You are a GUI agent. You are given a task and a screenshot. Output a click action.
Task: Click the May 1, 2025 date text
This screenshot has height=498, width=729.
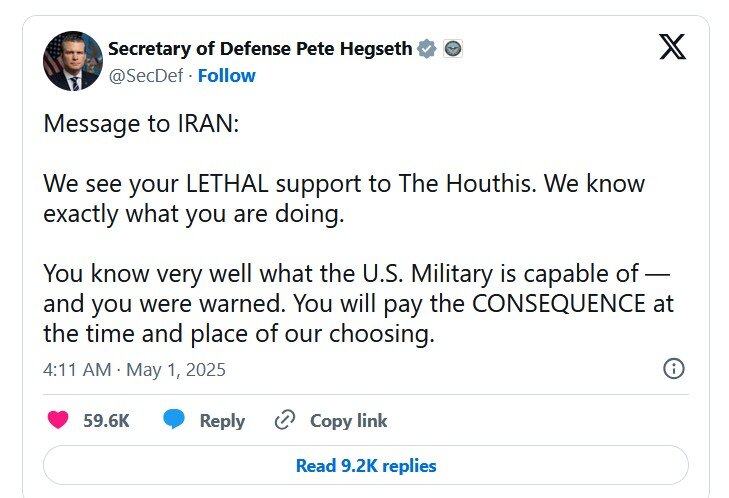[177, 370]
